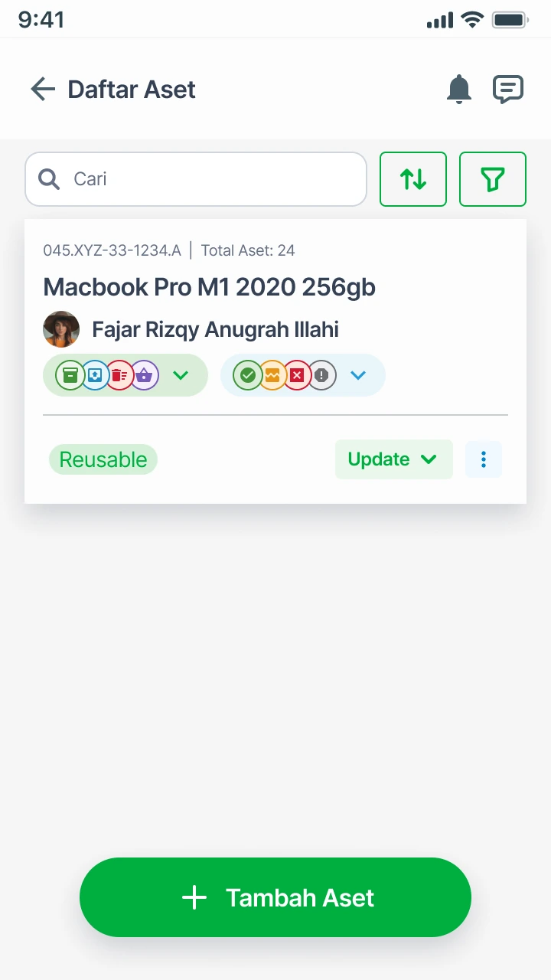Expand the green asset category chevron
Image resolution: width=551 pixels, height=980 pixels.
click(181, 375)
